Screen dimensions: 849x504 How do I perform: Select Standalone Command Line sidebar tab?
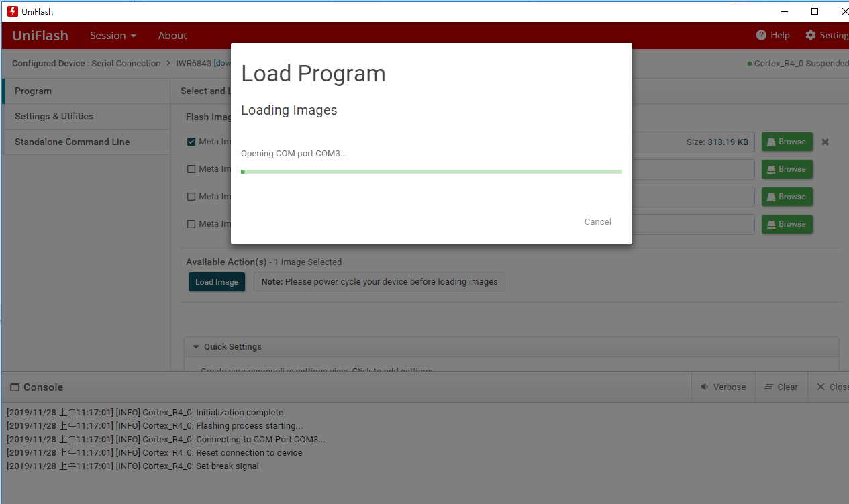[x=87, y=142]
